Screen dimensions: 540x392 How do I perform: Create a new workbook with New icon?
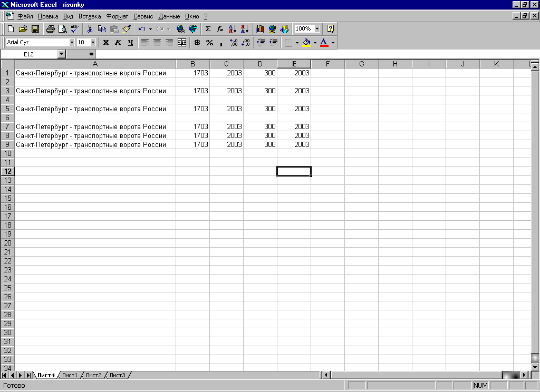11,29
